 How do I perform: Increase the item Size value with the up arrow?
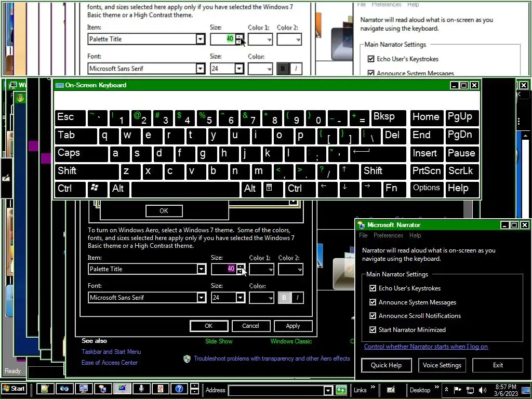coord(241,267)
